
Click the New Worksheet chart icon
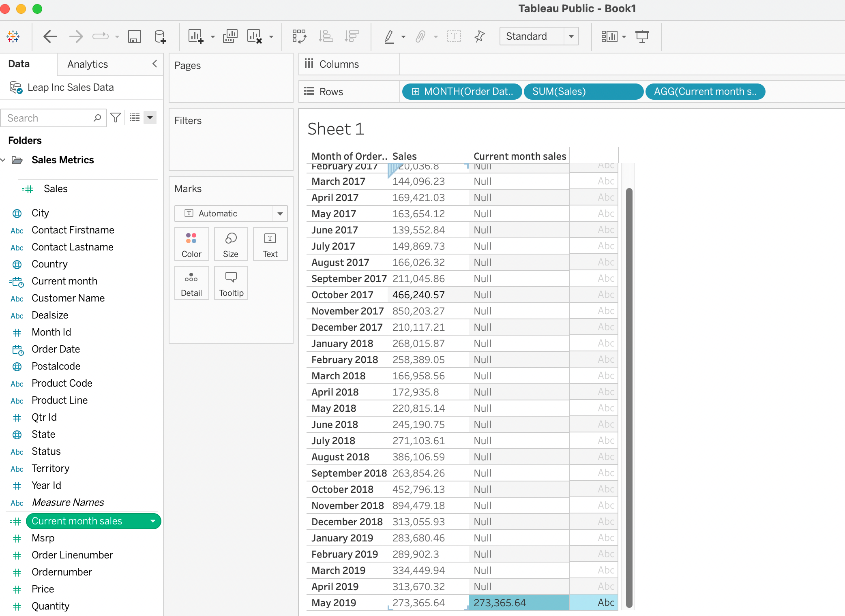pos(196,36)
